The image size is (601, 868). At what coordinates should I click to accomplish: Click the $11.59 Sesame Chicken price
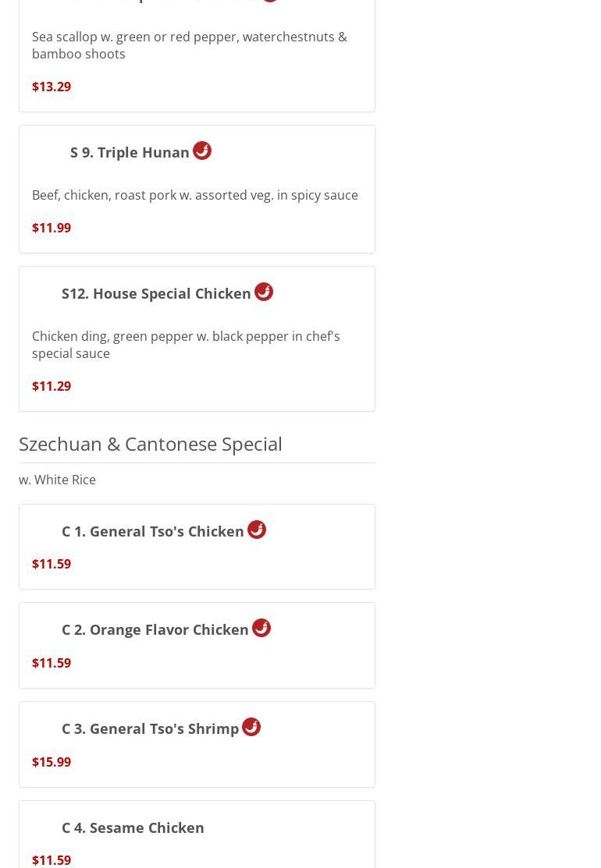pos(52,860)
